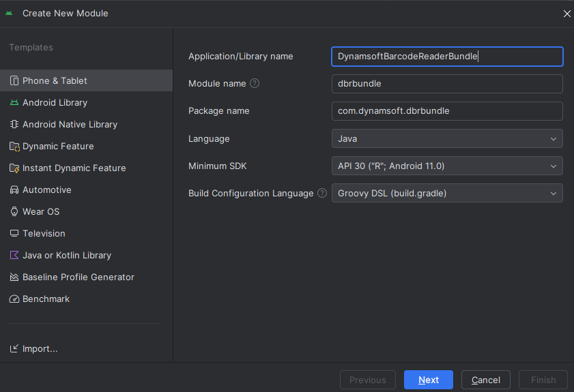Click the Create New Module title text
Screen dimensions: 574x392
(x=65, y=13)
